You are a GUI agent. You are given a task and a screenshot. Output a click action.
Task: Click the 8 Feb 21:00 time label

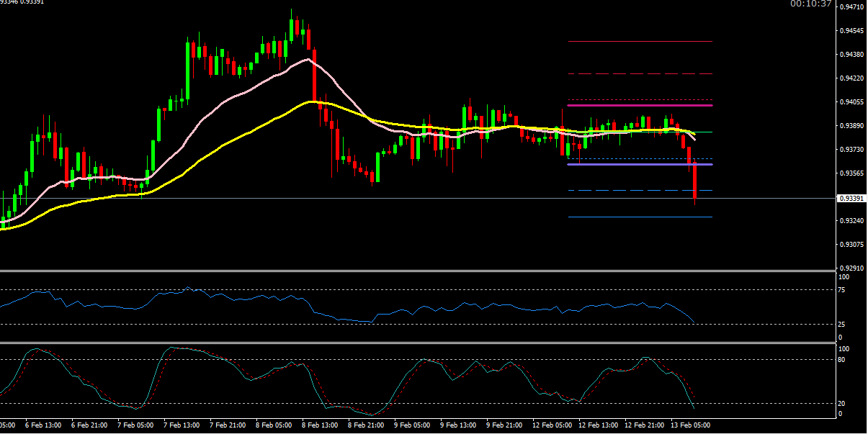[366, 425]
